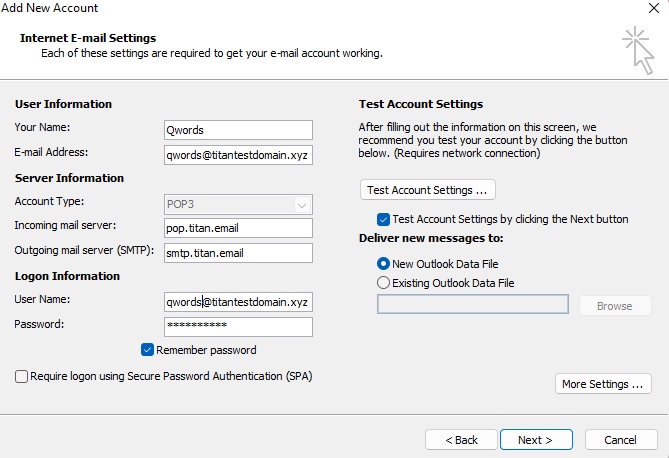Disable automatic test when clicking Next
669x458 pixels.
pyautogui.click(x=383, y=219)
